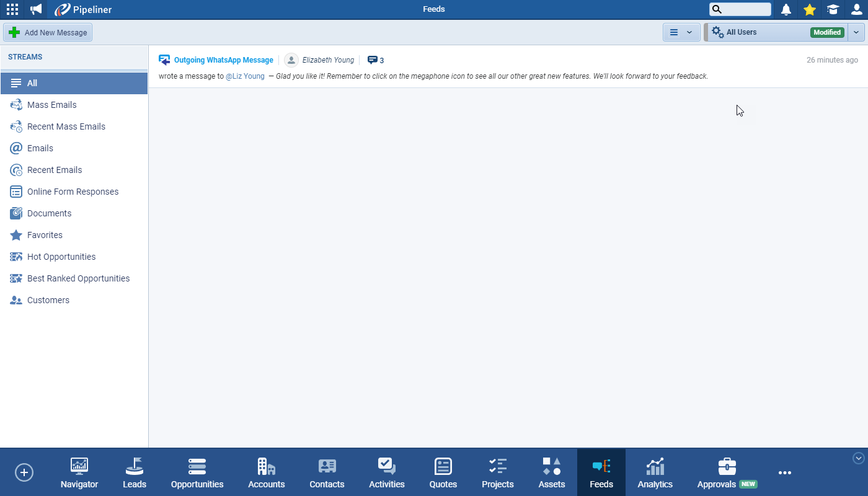Open the notifications bell
Screen dimensions: 868x496
click(786, 9)
